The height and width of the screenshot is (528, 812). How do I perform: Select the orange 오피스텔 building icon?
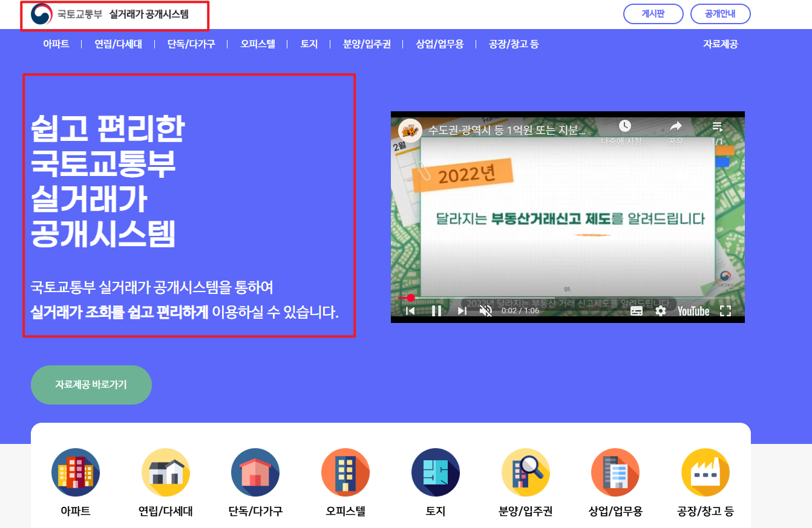[345, 472]
